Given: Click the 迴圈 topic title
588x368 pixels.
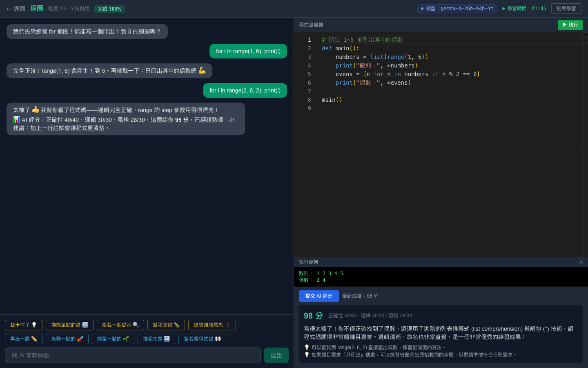Looking at the screenshot, I should pos(37,8).
